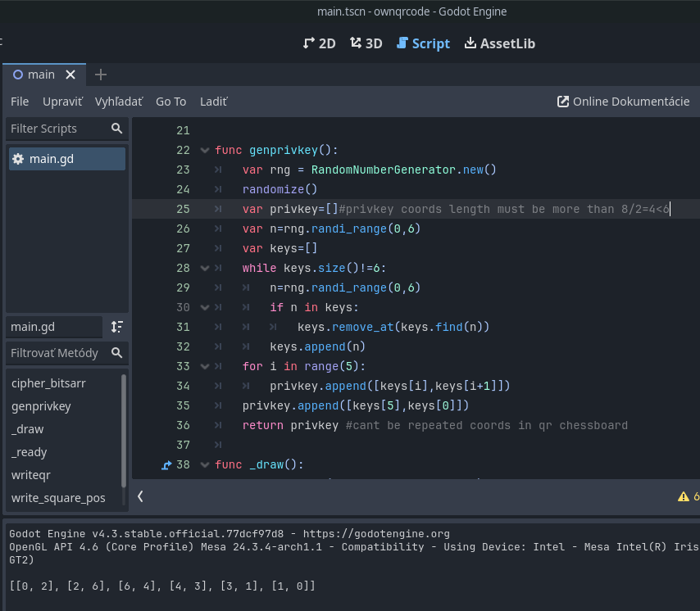The height and width of the screenshot is (611, 700).
Task: Switch to the 2D workspace
Action: click(319, 43)
